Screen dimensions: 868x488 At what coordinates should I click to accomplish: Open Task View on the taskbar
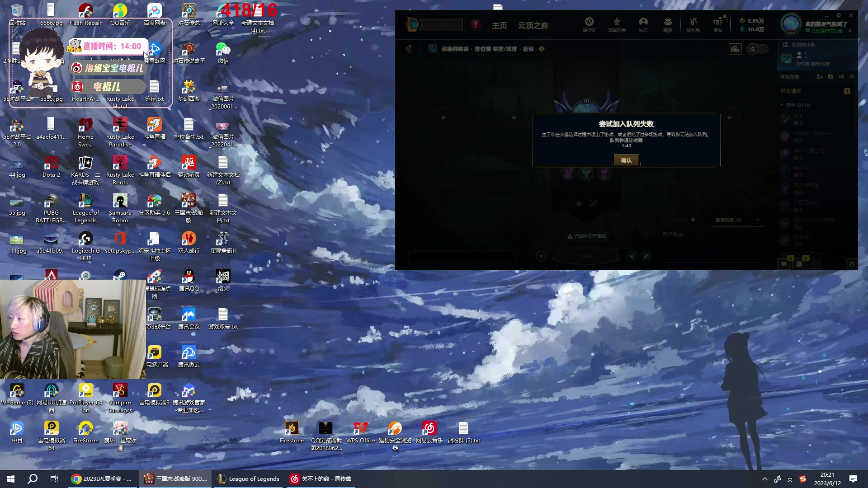tap(54, 479)
